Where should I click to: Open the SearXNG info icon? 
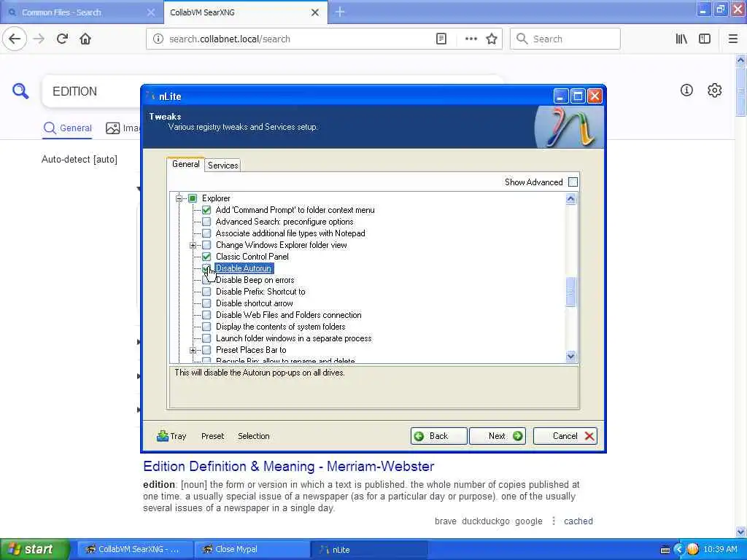[x=686, y=90]
